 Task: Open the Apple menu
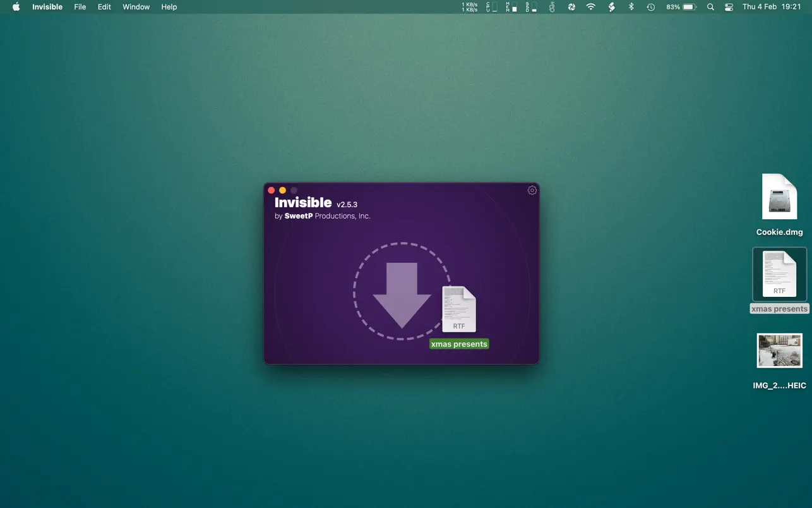16,7
